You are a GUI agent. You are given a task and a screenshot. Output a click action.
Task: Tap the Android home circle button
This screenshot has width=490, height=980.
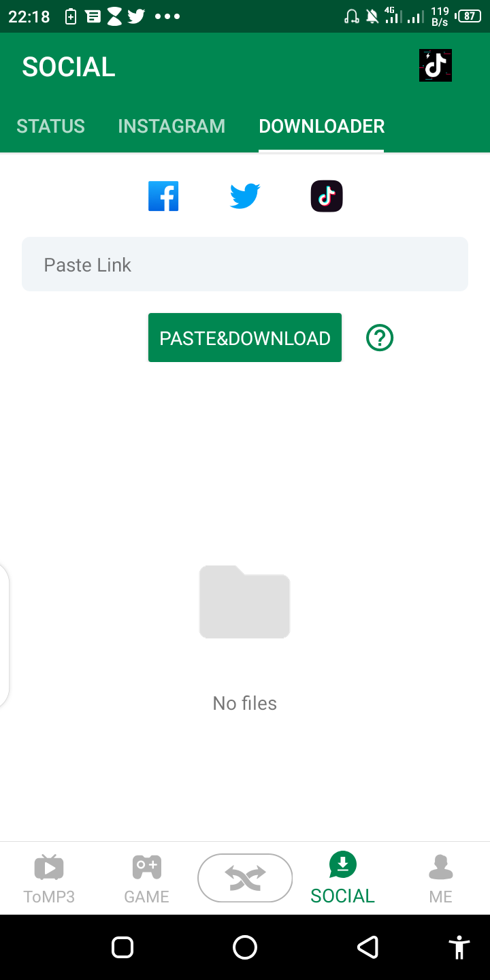(x=245, y=947)
